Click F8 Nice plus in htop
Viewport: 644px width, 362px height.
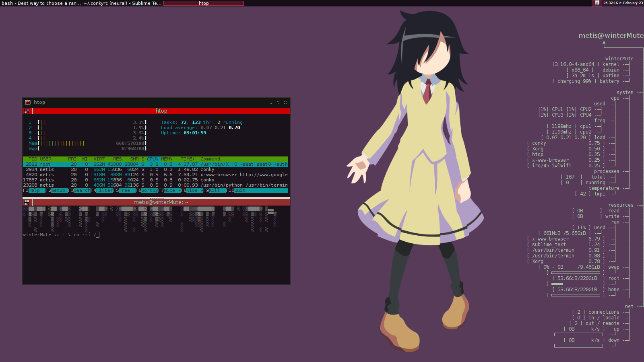(192, 190)
